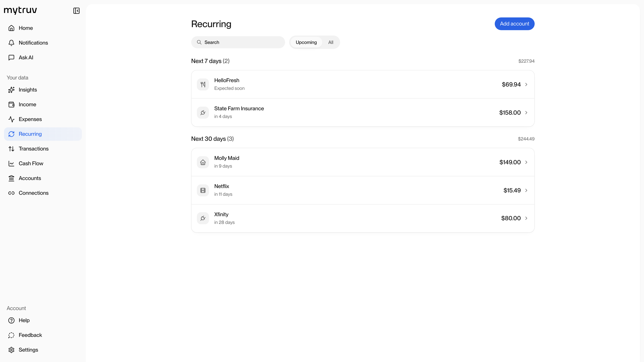Click the search magnifier icon
This screenshot has width=644, height=362.
(x=199, y=42)
